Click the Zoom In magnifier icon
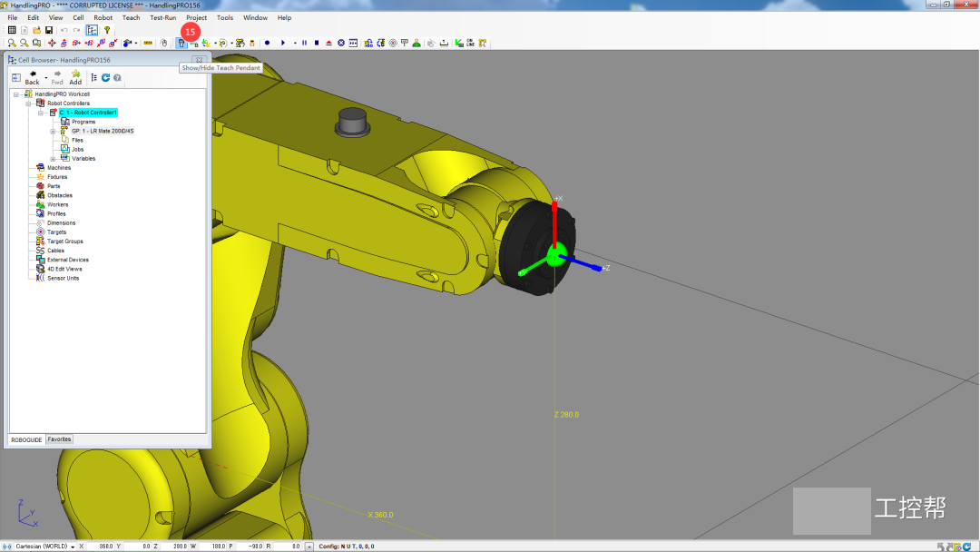Screen dimensions: 980x552 click(x=12, y=43)
